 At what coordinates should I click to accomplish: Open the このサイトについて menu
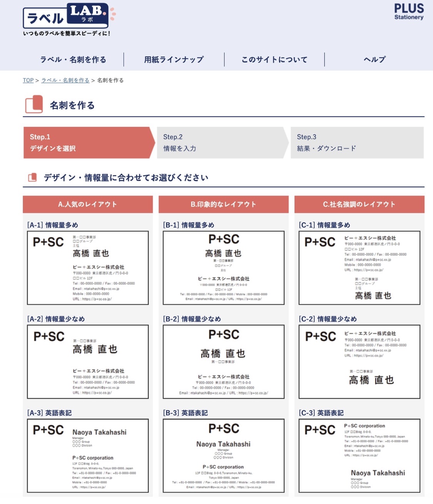pyautogui.click(x=274, y=60)
